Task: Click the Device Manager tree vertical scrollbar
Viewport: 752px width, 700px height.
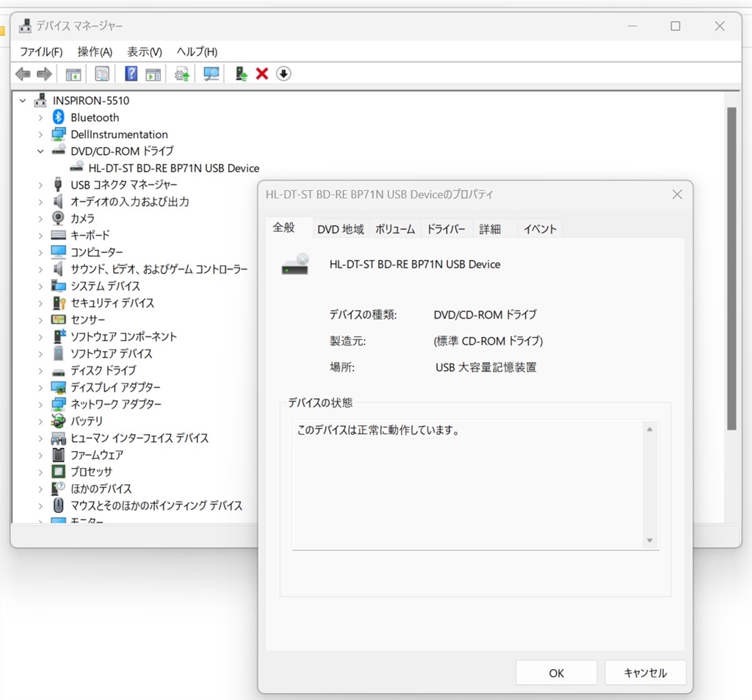Action: coord(731,269)
